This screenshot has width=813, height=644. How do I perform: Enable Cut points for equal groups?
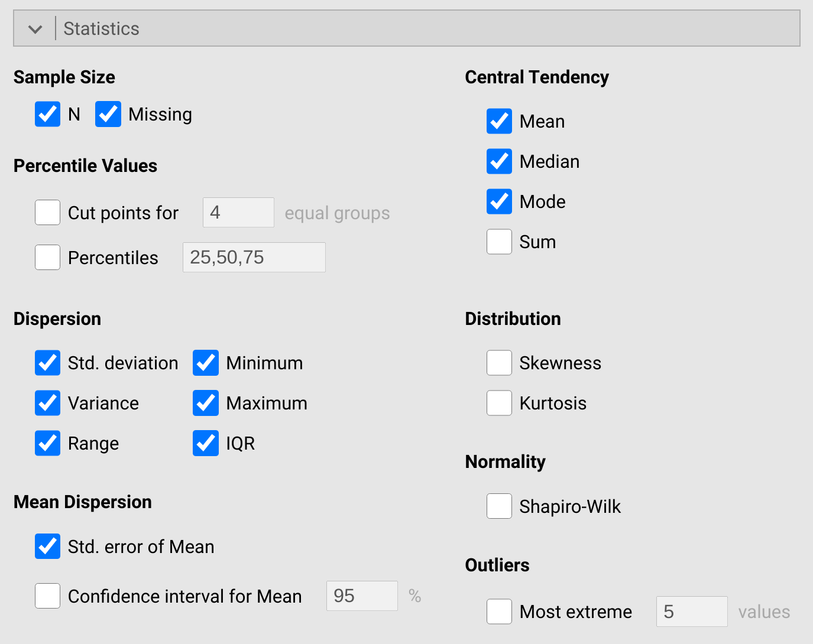click(47, 213)
